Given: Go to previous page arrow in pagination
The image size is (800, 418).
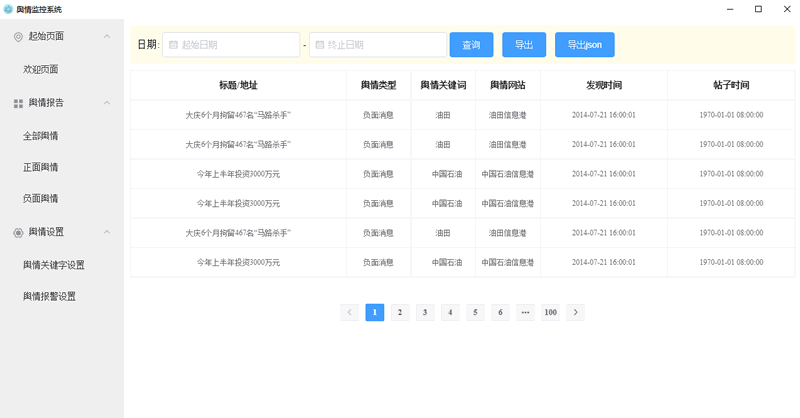Looking at the screenshot, I should coord(349,312).
